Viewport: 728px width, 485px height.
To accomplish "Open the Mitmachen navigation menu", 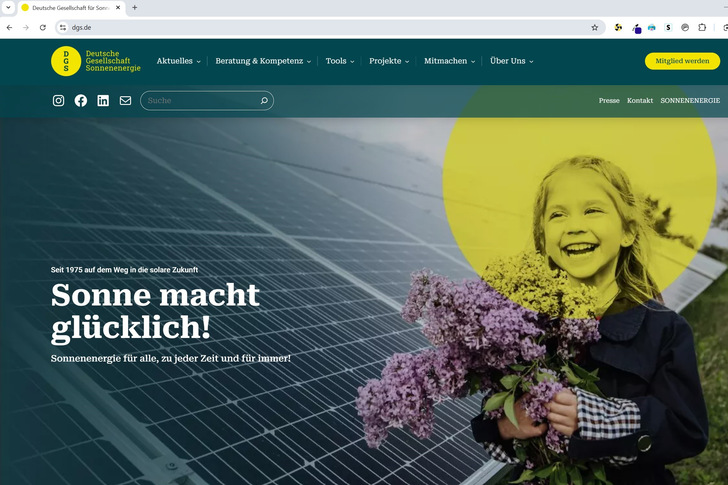I will [450, 61].
